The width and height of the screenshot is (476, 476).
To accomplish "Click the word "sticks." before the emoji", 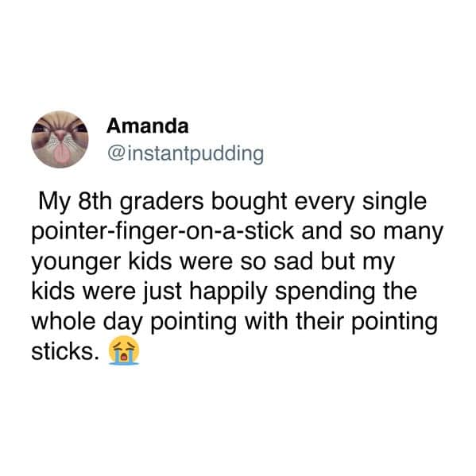I will (65, 351).
